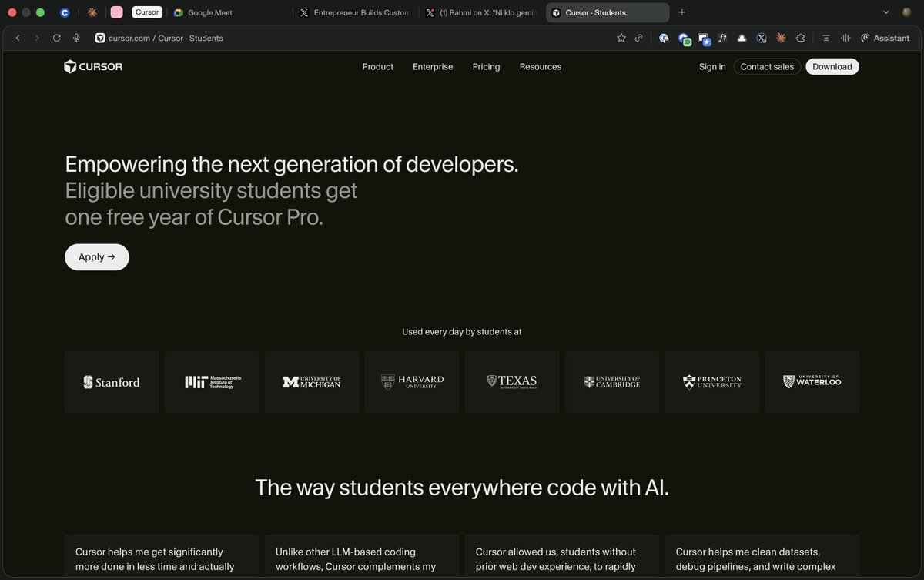Select the Cursor tab group label
Image resolution: width=924 pixels, height=580 pixels.
tap(147, 12)
